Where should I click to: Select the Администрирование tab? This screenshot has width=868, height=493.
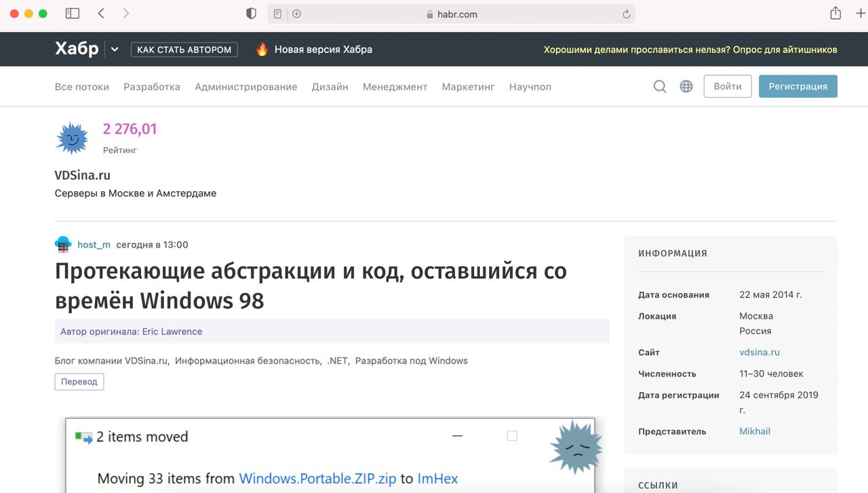pyautogui.click(x=246, y=87)
